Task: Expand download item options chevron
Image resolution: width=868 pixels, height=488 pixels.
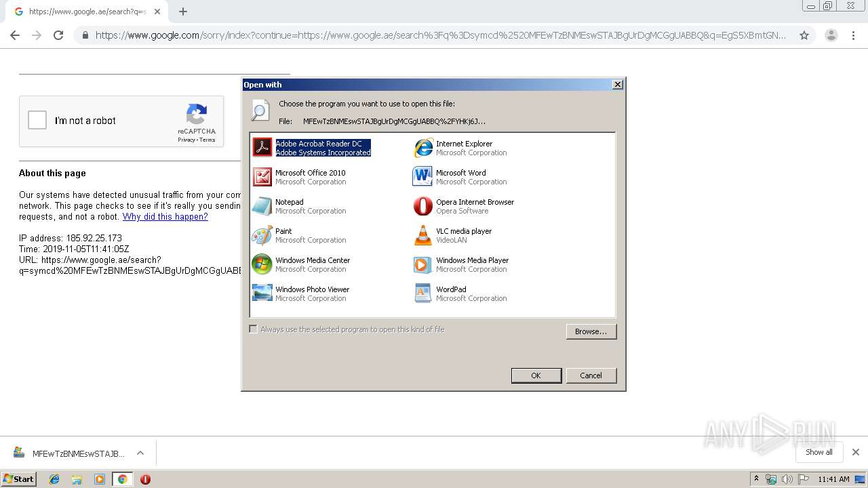Action: click(x=140, y=453)
